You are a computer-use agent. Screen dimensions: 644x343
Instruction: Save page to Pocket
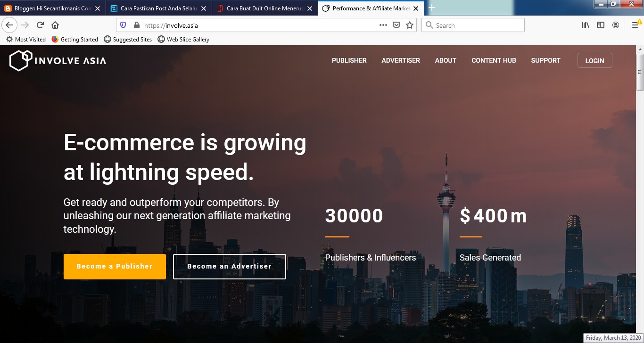(397, 25)
